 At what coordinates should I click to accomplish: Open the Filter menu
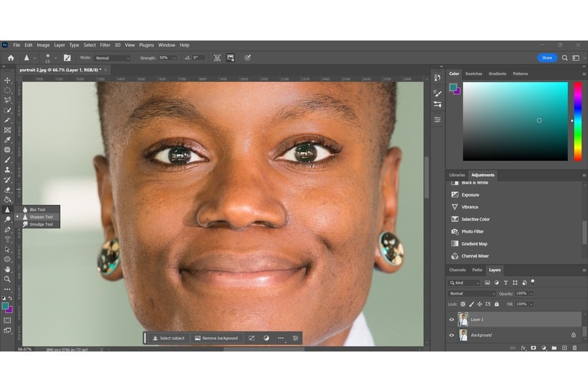click(x=105, y=45)
